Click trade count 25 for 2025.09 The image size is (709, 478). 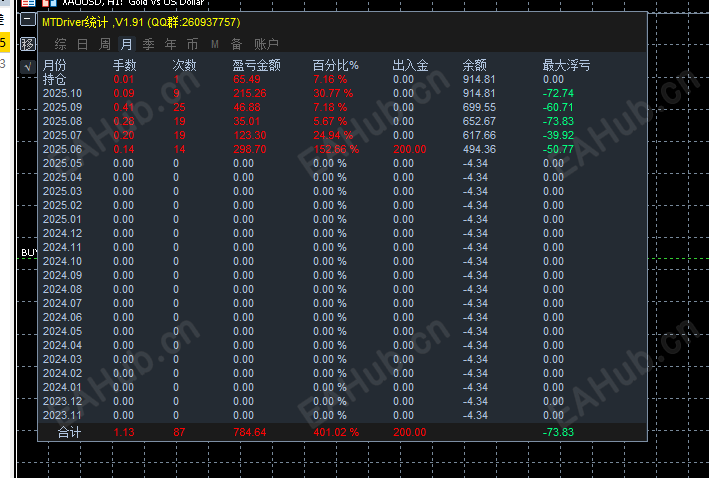click(179, 108)
